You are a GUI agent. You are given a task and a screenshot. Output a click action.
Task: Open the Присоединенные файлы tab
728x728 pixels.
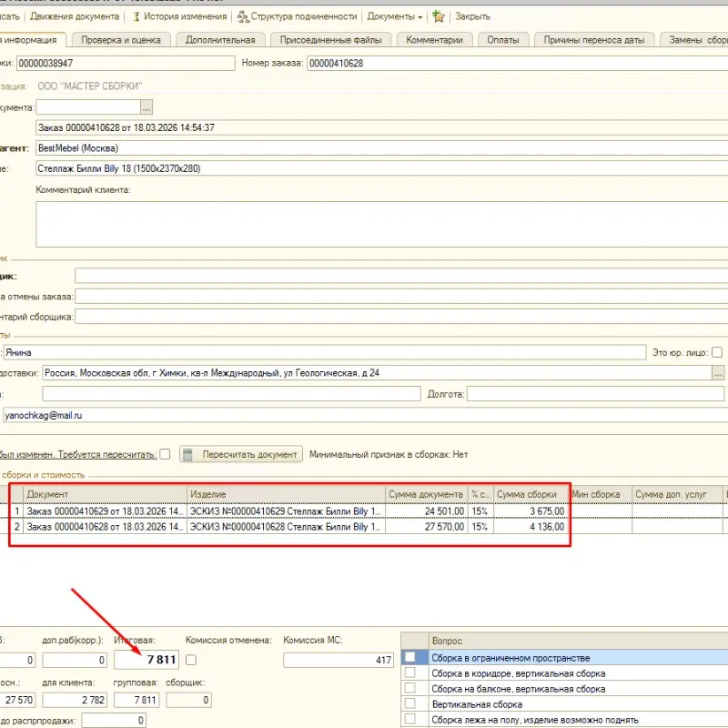330,40
